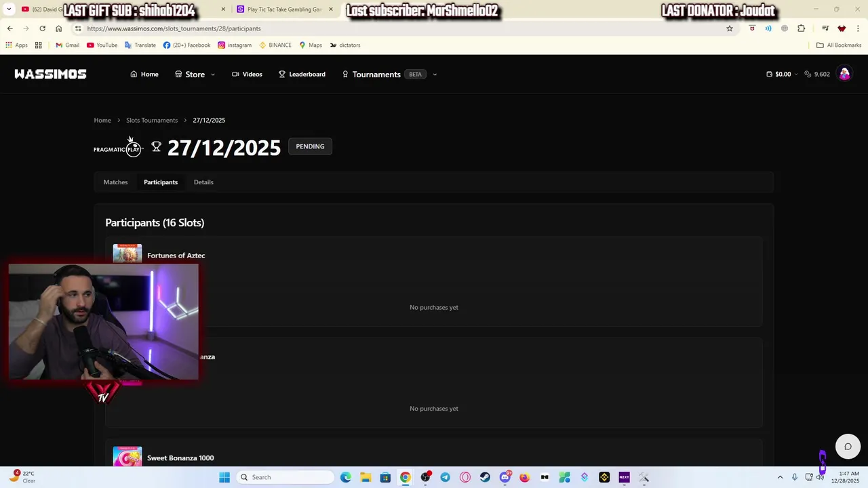Open Steam from the taskbar
Screen dimensions: 868x488
(x=485, y=477)
